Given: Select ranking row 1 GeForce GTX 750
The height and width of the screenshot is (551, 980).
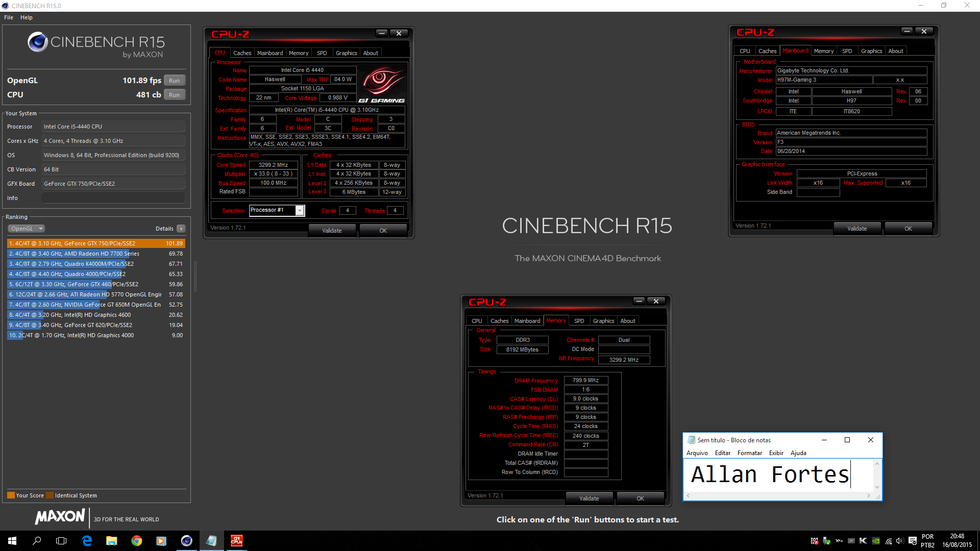Looking at the screenshot, I should click(96, 243).
